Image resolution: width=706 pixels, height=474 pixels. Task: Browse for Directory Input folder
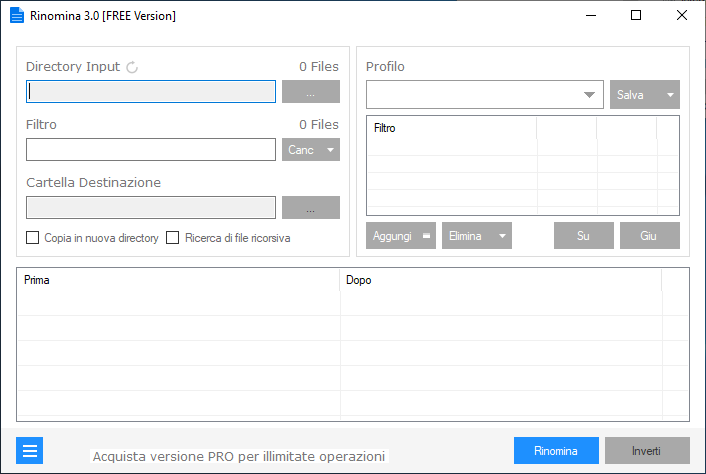click(x=311, y=92)
